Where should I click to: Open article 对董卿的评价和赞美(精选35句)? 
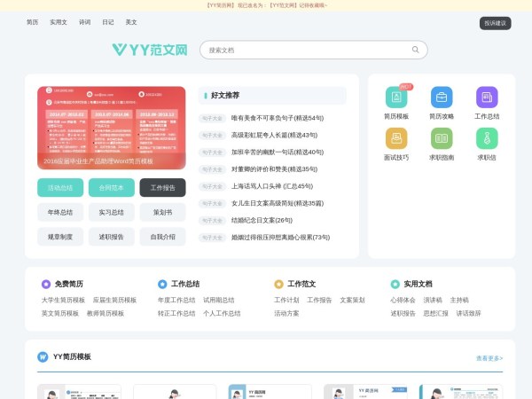(x=274, y=169)
